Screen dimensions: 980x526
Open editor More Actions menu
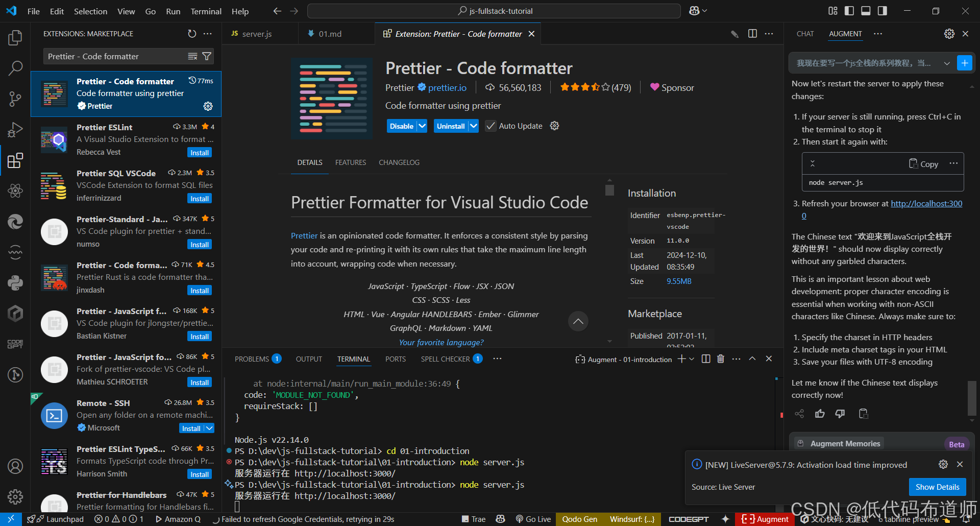click(769, 34)
